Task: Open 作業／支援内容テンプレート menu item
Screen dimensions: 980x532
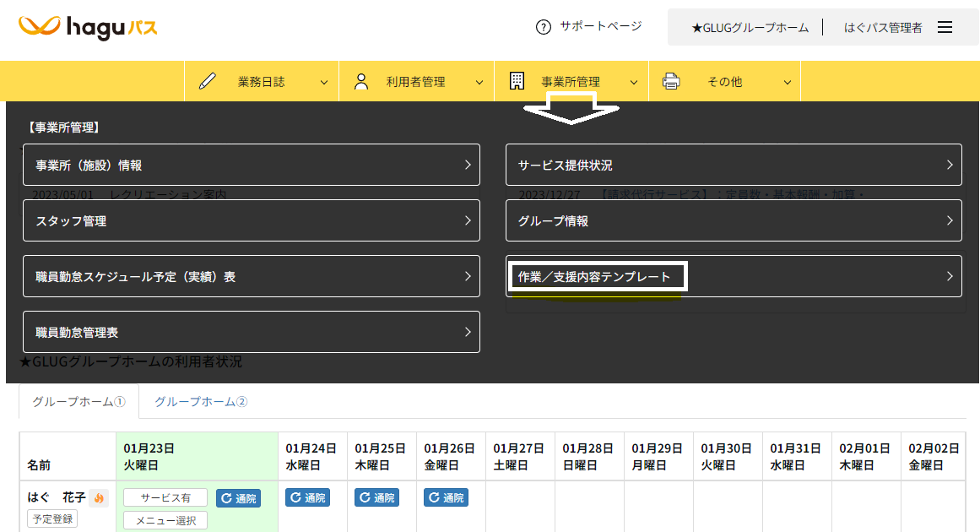Action: (734, 277)
